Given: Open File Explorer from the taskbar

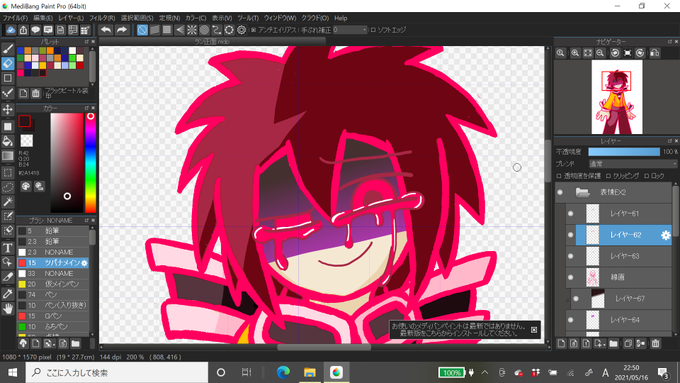Looking at the screenshot, I should point(310,372).
